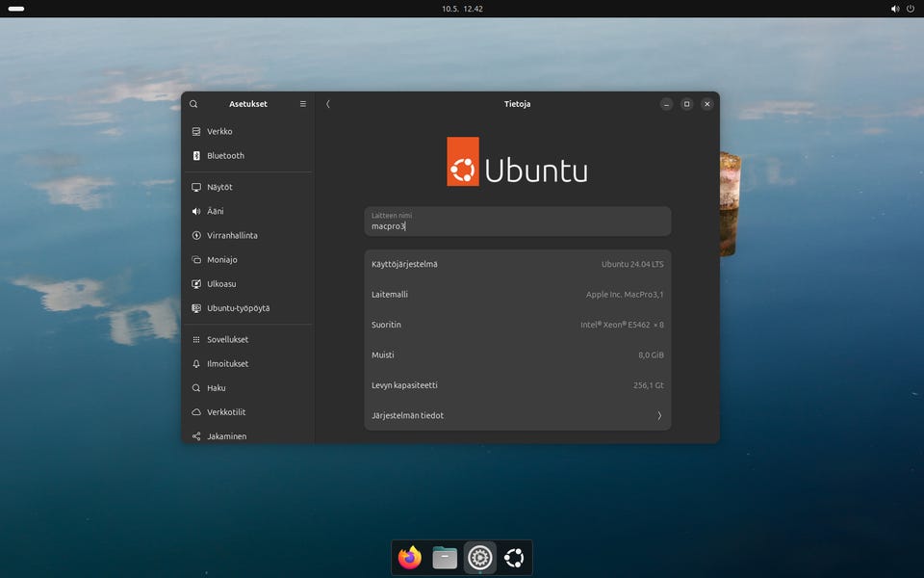
Task: Click the Virranhallinta power icon
Action: click(196, 235)
